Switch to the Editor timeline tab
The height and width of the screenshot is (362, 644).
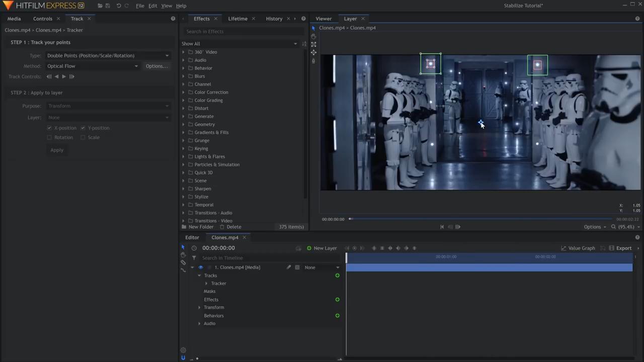coord(192,237)
